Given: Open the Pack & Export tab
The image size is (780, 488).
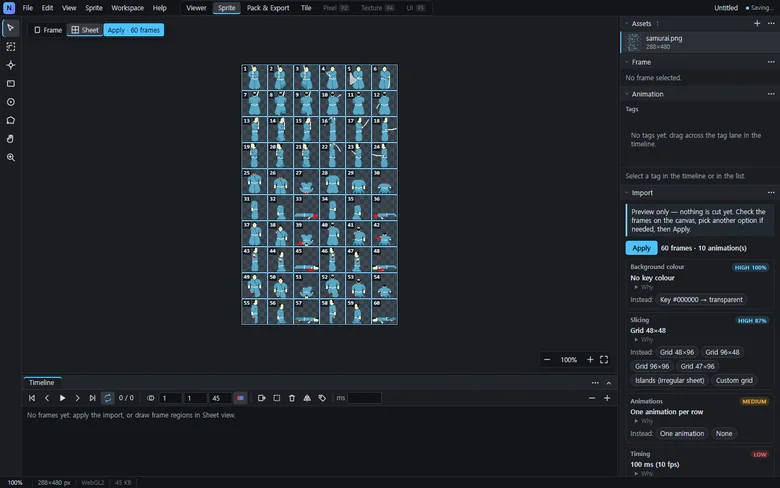Looking at the screenshot, I should (x=268, y=8).
